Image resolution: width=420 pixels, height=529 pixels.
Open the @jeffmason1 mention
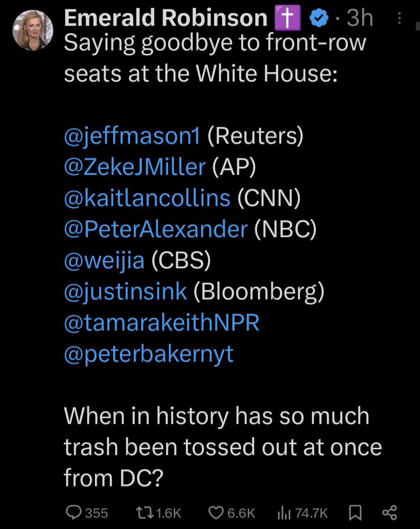coord(132,136)
